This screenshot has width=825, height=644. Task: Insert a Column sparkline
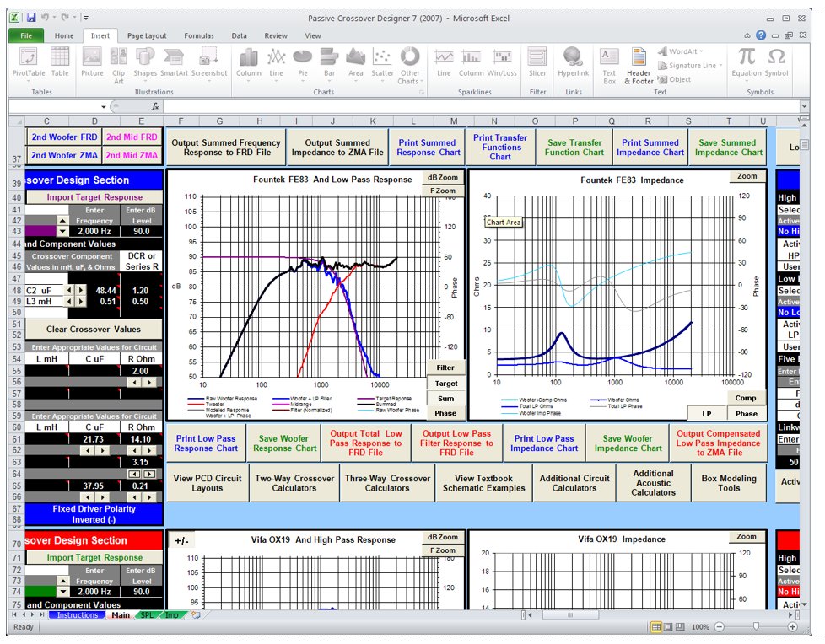point(471,62)
